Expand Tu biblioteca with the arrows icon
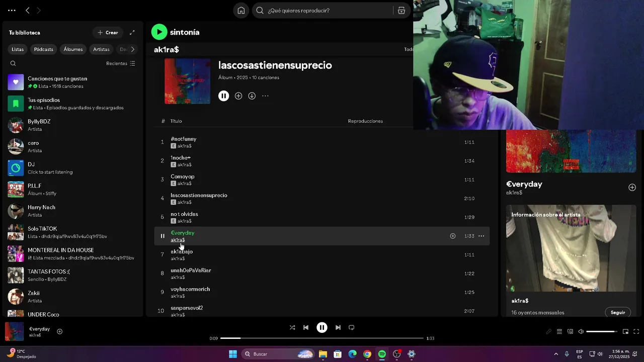 click(132, 33)
